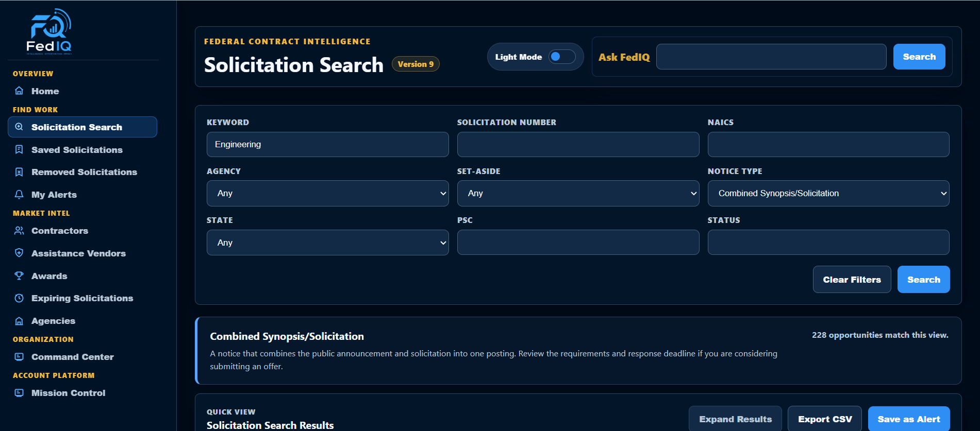Navigate to My Alerts

pos(82,195)
